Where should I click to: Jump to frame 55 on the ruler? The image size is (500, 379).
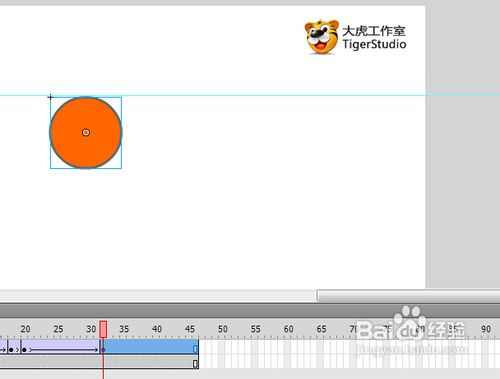256,329
